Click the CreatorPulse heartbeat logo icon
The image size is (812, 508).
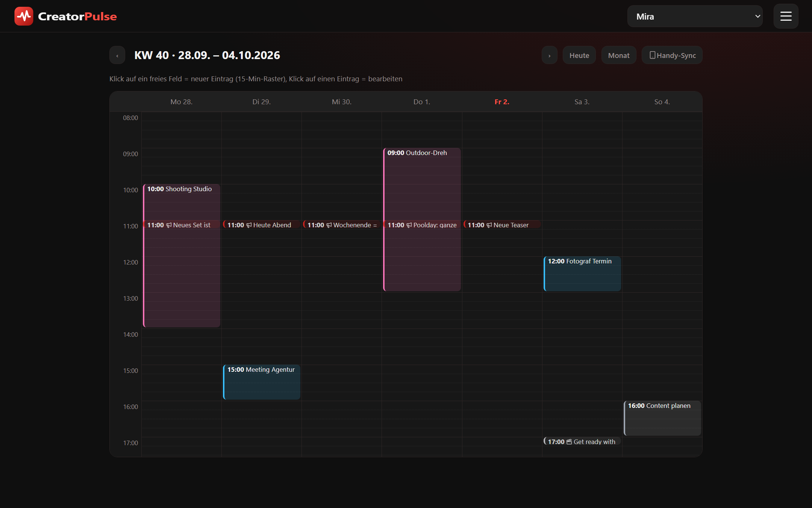point(24,16)
